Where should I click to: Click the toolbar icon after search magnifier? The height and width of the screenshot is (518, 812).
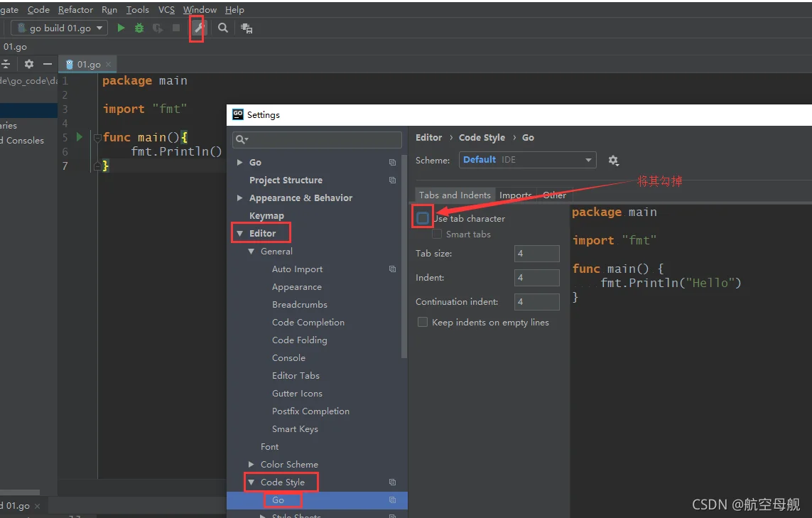[x=247, y=28]
